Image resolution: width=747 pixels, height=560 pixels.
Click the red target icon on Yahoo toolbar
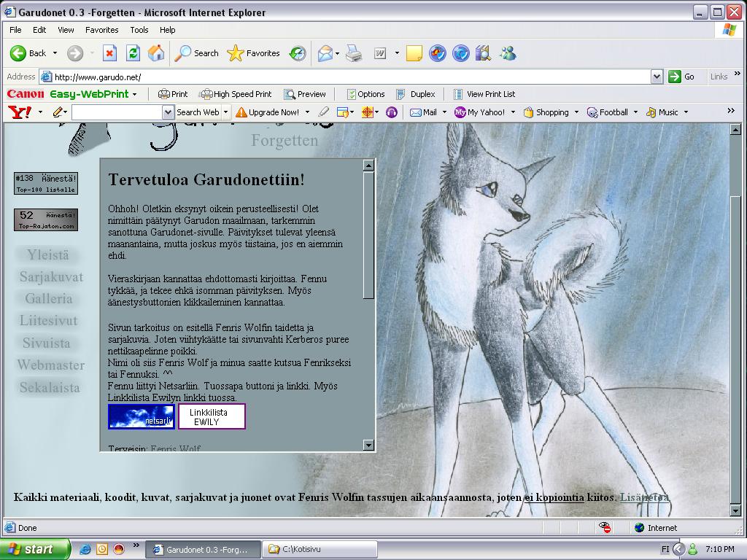pyautogui.click(x=368, y=112)
